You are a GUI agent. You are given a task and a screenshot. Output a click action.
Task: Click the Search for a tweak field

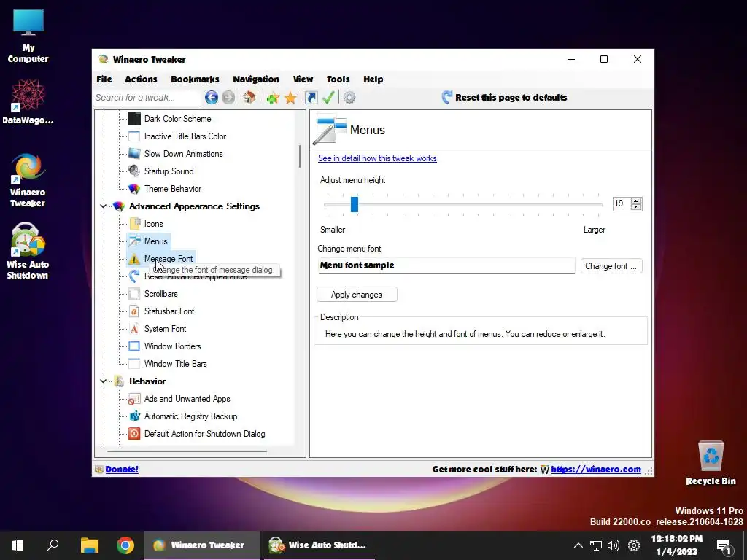coord(147,98)
